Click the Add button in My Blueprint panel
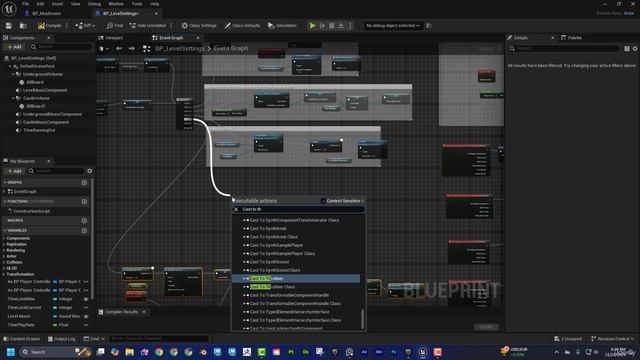 (14, 171)
